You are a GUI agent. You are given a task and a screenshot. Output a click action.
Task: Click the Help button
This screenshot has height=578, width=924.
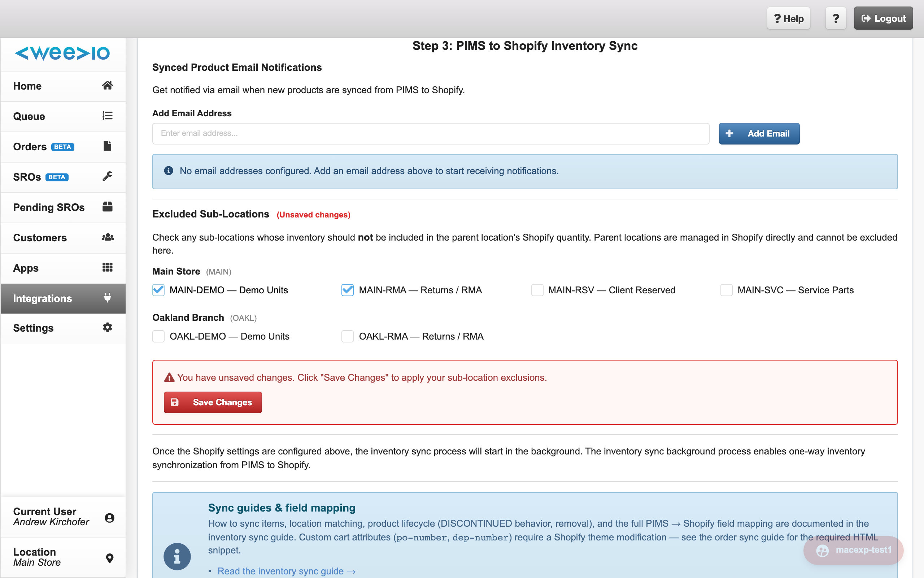[x=788, y=18]
